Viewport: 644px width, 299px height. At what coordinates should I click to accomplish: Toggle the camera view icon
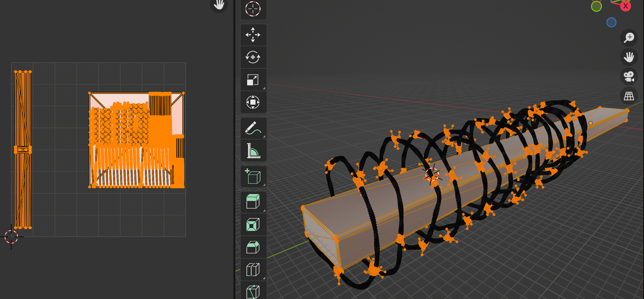[629, 77]
